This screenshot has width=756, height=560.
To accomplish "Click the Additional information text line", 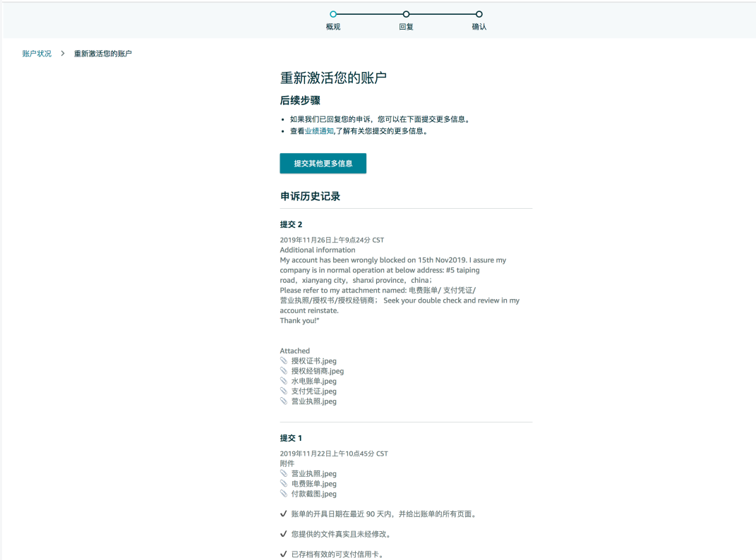I will [x=317, y=250].
